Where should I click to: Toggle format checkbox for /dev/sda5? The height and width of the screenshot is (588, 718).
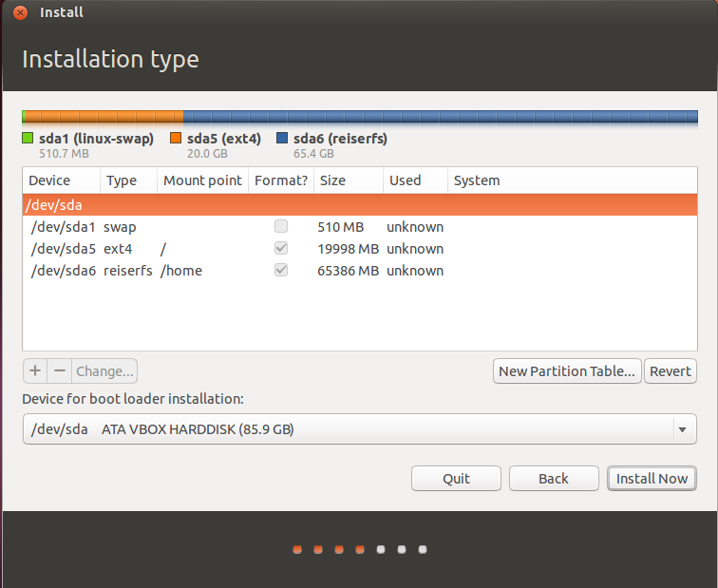coord(281,248)
